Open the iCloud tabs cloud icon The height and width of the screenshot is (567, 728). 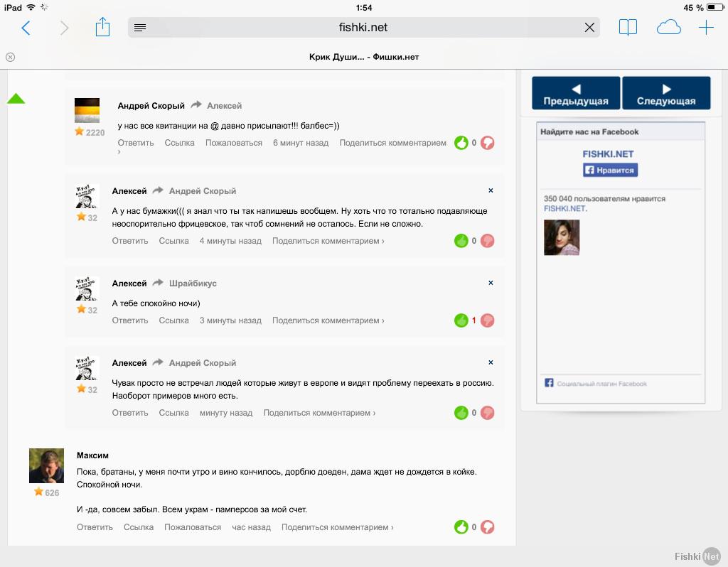click(x=668, y=28)
